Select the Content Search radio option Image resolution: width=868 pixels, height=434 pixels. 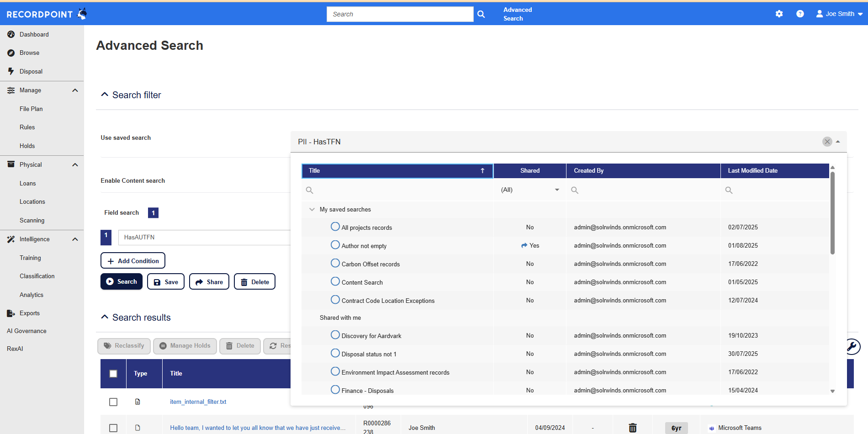[x=335, y=282]
